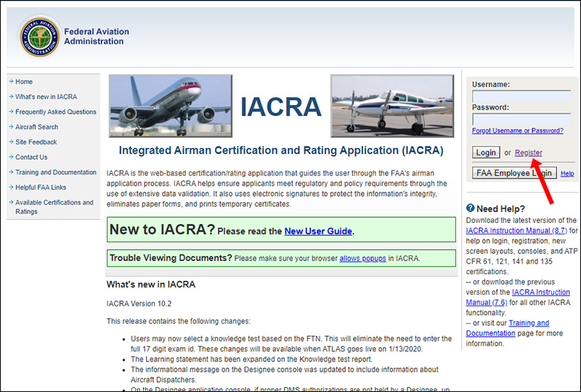
Task: Open the New User Guide link
Action: coord(318,231)
